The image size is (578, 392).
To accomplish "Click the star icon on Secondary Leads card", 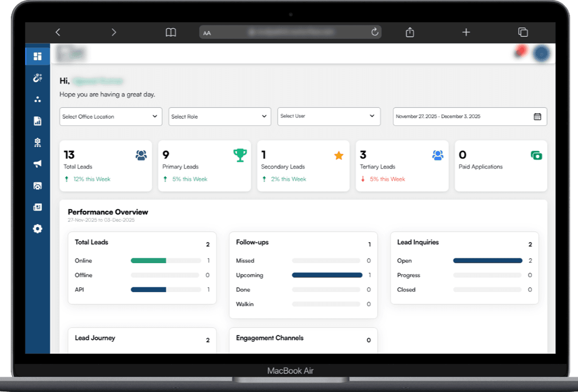I will [339, 155].
